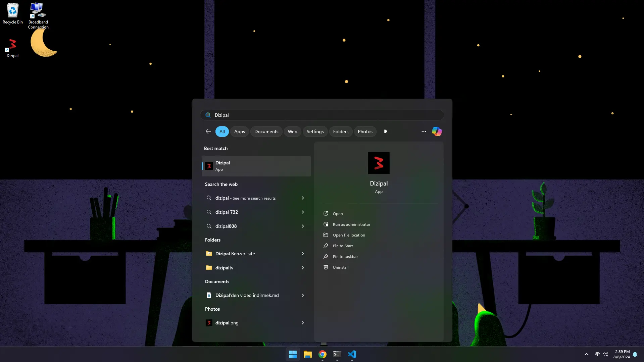This screenshot has width=644, height=362.
Task: Open the Wi-Fi network tray icon
Action: 597,354
